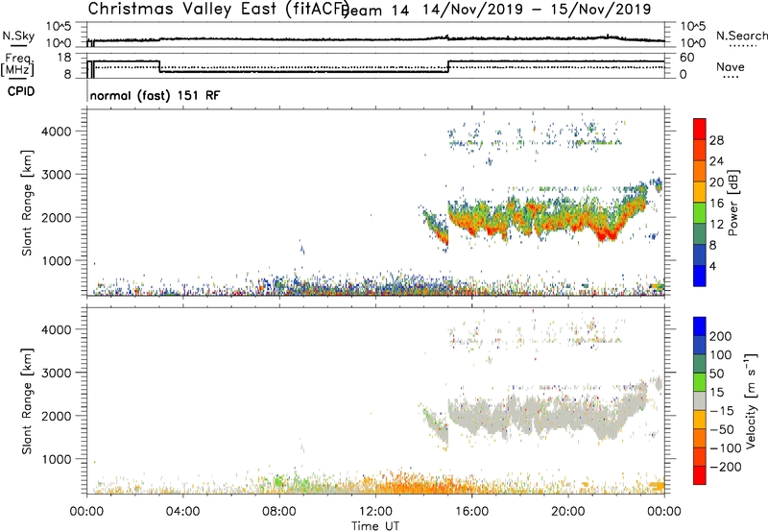Click the '200' value on Velocity colorbar
768x532 pixels.
pyautogui.click(x=721, y=336)
